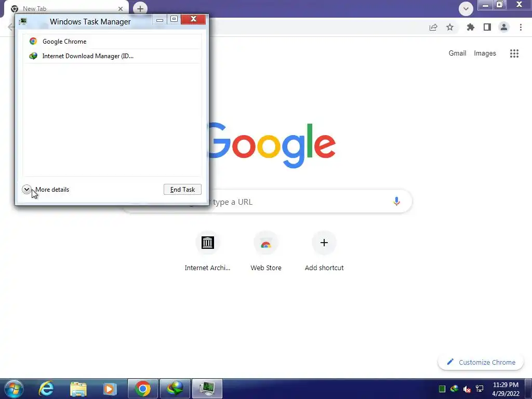Click green CPU meter tray icon
The height and width of the screenshot is (399, 532).
442,389
